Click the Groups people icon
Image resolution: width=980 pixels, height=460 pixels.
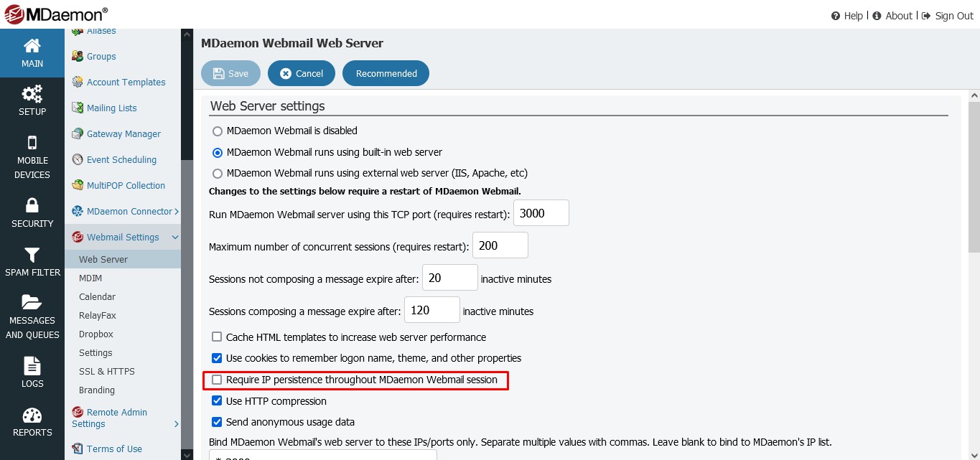78,56
